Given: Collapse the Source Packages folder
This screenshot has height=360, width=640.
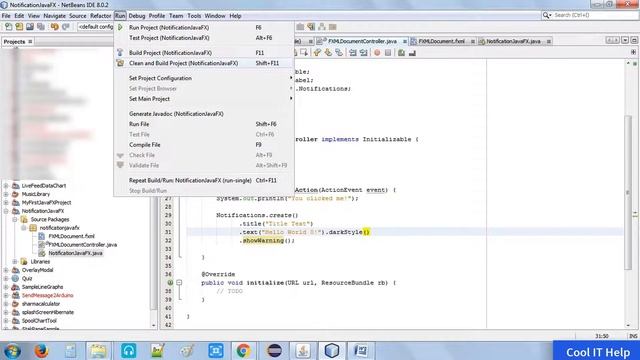Looking at the screenshot, I should pos(15,220).
